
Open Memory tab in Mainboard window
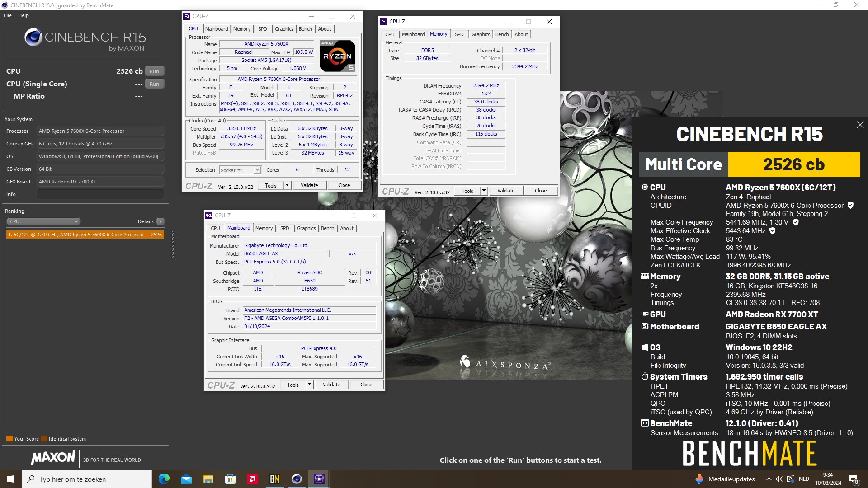[264, 228]
